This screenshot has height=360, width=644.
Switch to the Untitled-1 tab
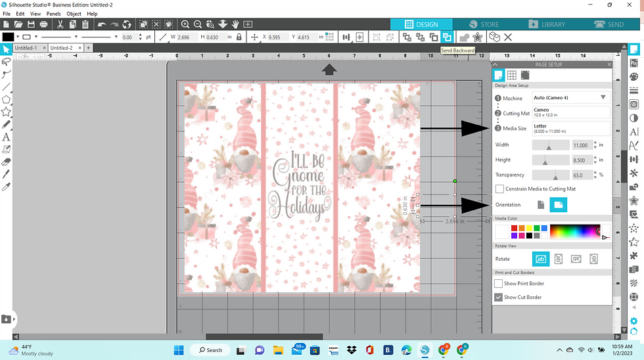(x=26, y=47)
